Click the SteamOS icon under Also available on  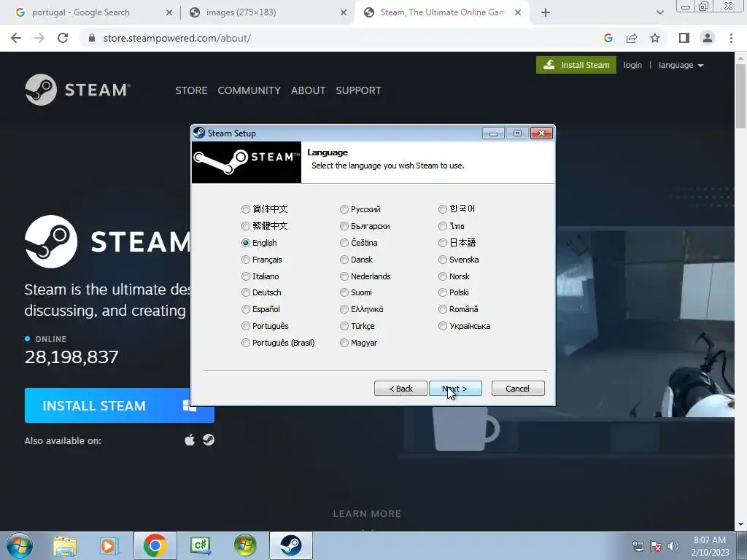(x=209, y=440)
